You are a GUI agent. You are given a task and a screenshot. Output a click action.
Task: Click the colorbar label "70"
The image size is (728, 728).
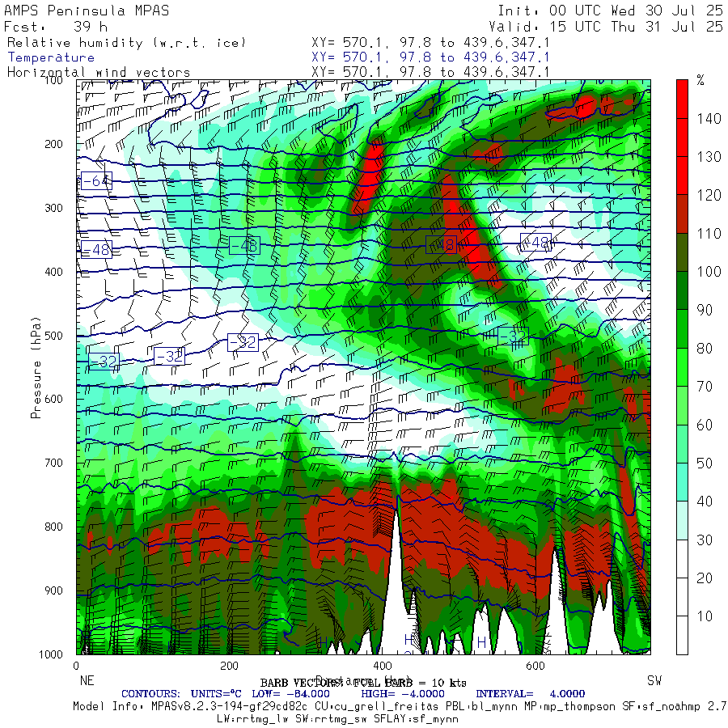pyautogui.click(x=705, y=387)
